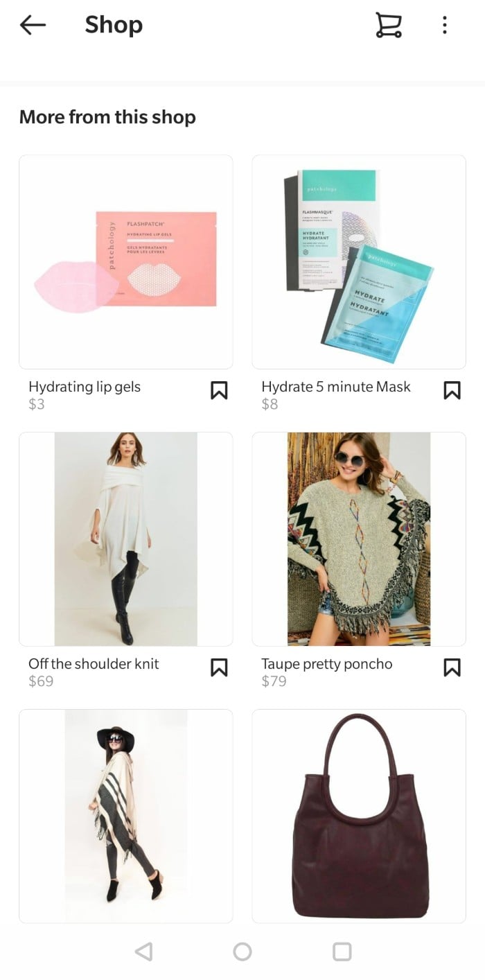Viewport: 485px width, 980px height.
Task: View the Hydrate 5 minute Mask image
Action: click(x=359, y=262)
